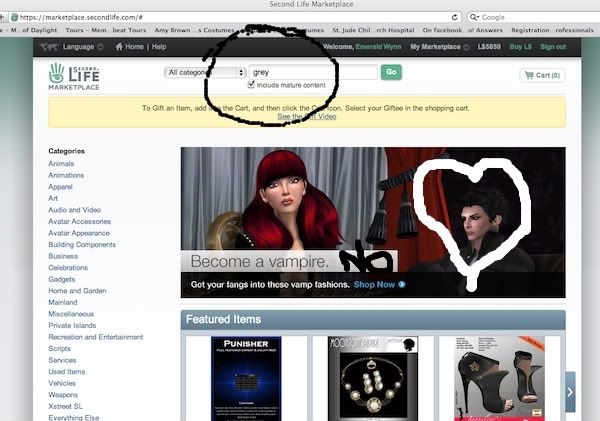The image size is (600, 421).
Task: Open the Amy Brown Costumes bookmark
Action: (194, 30)
